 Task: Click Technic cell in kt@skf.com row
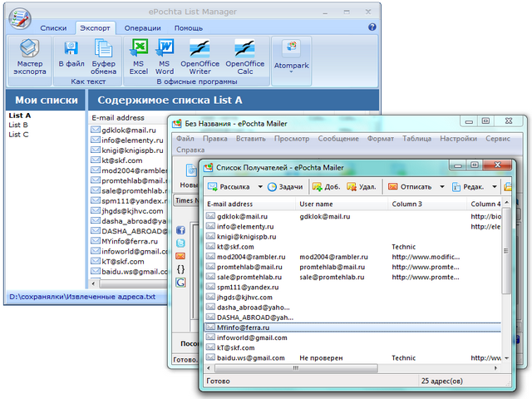pos(404,247)
